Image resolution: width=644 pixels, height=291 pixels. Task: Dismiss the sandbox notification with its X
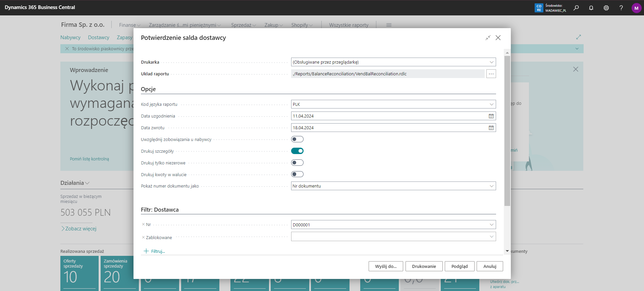[x=67, y=49]
